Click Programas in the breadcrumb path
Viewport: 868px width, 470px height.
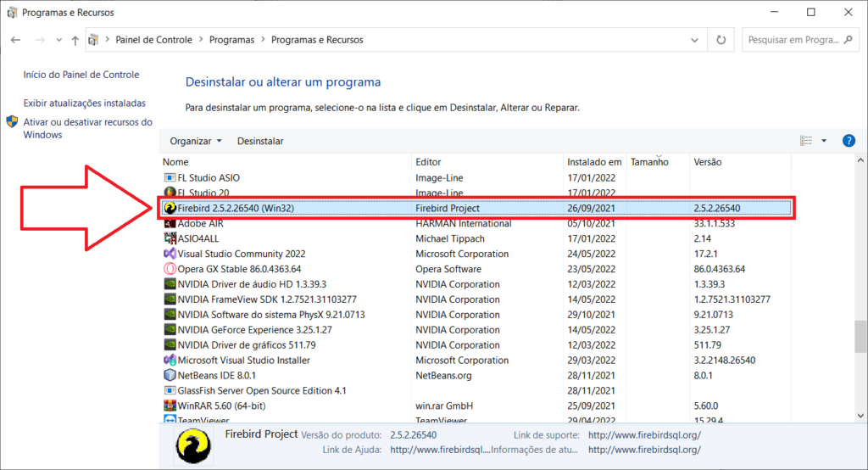pyautogui.click(x=231, y=40)
